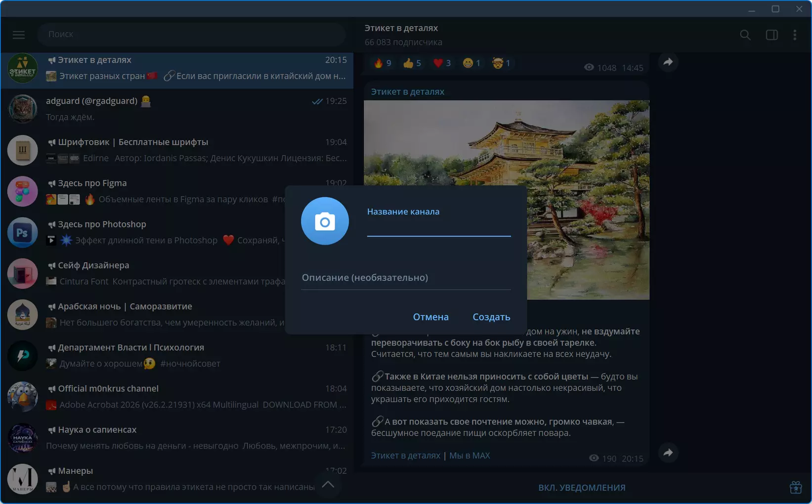Image resolution: width=812 pixels, height=504 pixels.
Task: Select Арабская ночь | Саморазвитие chat
Action: coord(177,314)
